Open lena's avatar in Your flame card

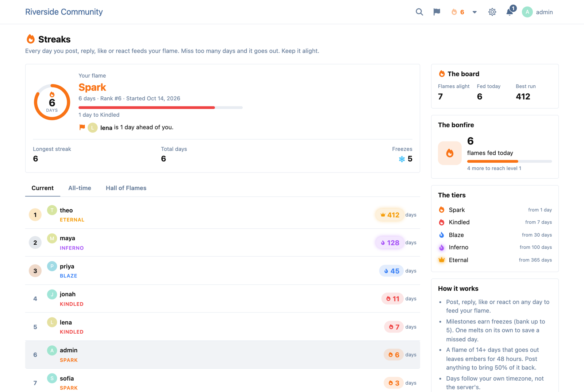(93, 128)
